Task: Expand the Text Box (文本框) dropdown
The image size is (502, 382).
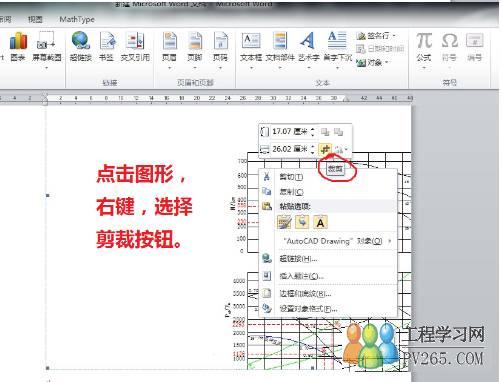Action: (x=251, y=68)
